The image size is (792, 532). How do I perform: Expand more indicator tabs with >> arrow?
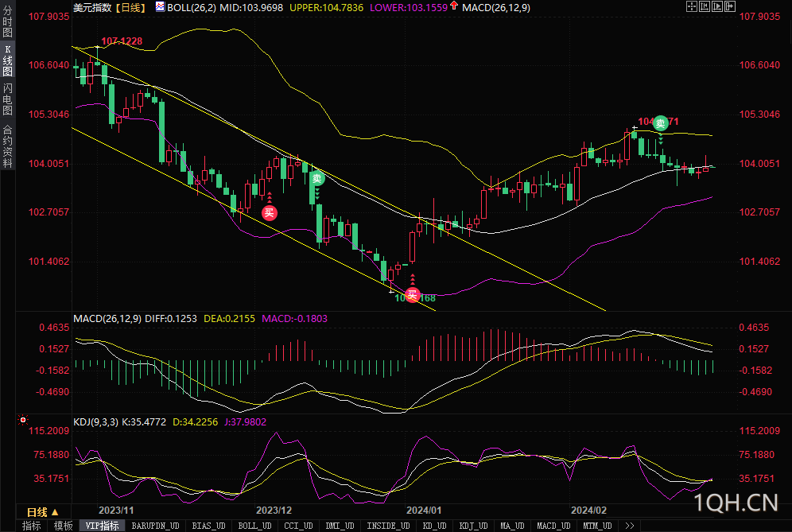(629, 526)
